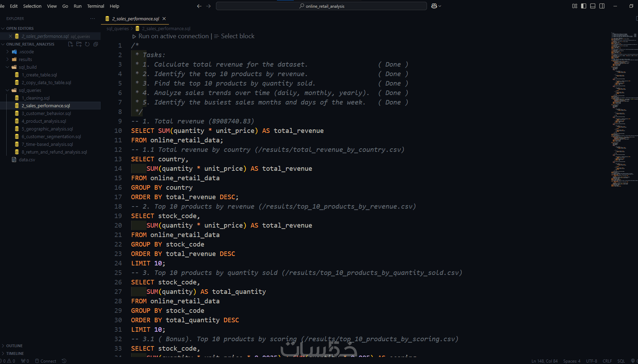638x364 pixels.
Task: Open 5_geographic_analysis.sql in the explorer
Action: (47, 129)
